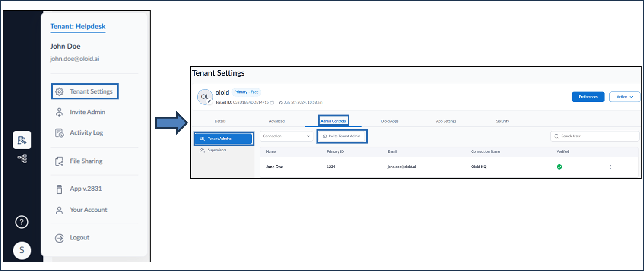Click the Activity Log clock icon
The image size is (644, 271).
[x=60, y=133]
